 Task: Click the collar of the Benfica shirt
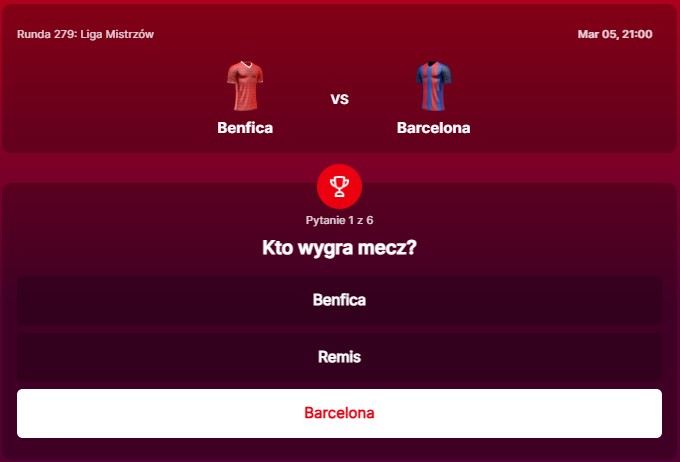point(245,66)
